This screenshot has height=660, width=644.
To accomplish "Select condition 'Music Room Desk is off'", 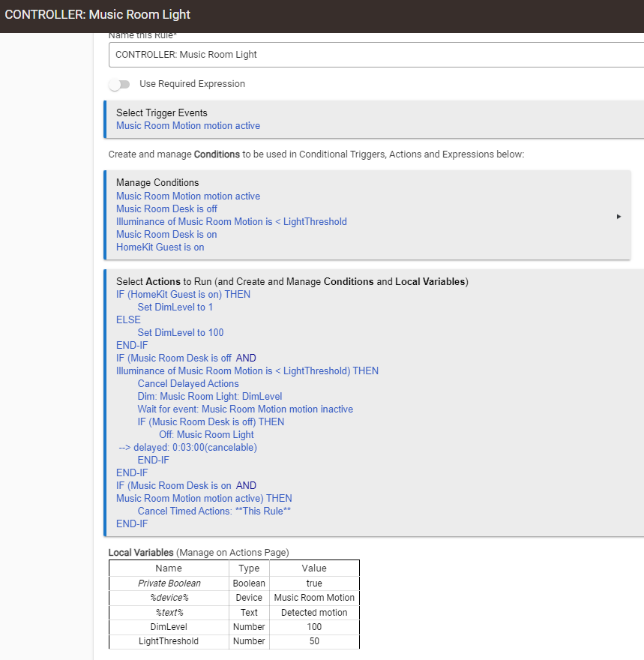I will pyautogui.click(x=166, y=208).
